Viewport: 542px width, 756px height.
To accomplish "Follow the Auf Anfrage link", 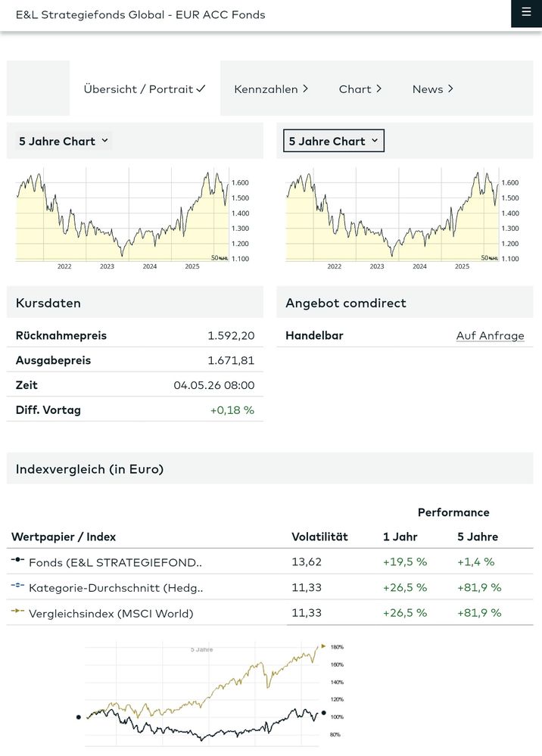I will coord(490,335).
